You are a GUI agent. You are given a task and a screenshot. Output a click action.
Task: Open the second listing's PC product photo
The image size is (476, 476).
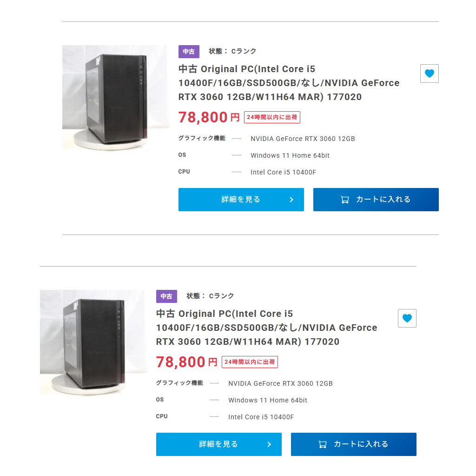[x=93, y=342]
